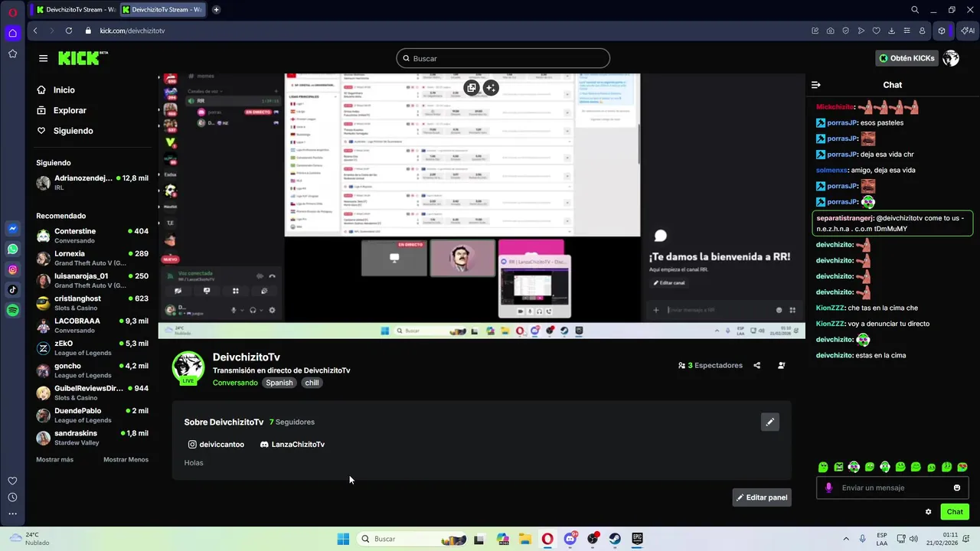Open WhatsApp in Opera sidebar

point(12,249)
